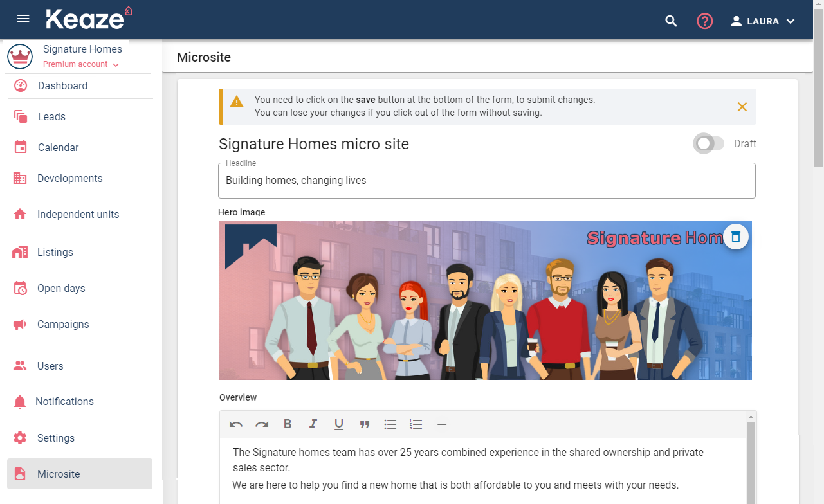Click the Microsite page icon
This screenshot has height=504, width=824.
(x=20, y=474)
